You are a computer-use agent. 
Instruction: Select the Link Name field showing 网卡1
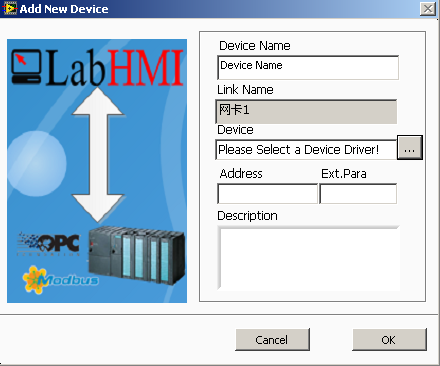pos(306,111)
